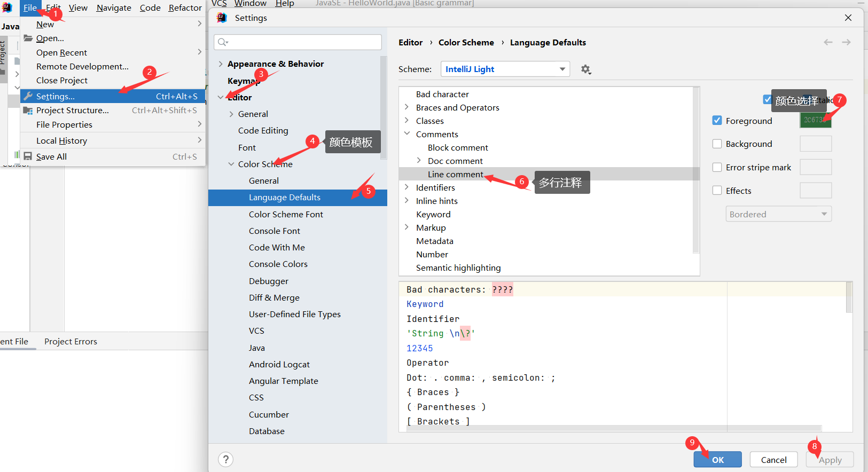Click the scheme settings gear icon

point(586,69)
